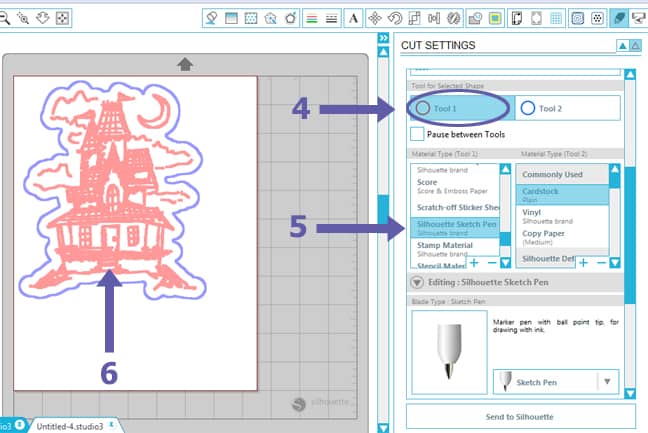Open the move window four-arrow icon
This screenshot has width=648, height=433.
point(375,18)
